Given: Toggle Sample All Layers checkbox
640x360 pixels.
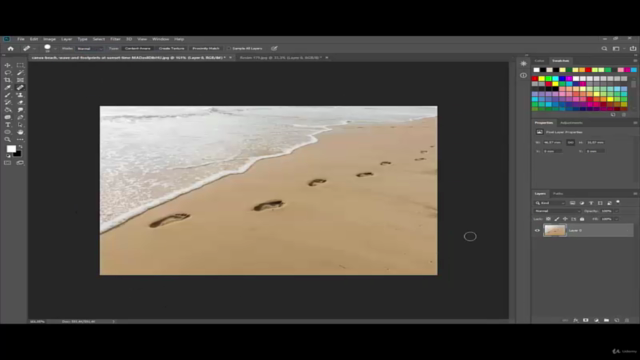Looking at the screenshot, I should [229, 49].
